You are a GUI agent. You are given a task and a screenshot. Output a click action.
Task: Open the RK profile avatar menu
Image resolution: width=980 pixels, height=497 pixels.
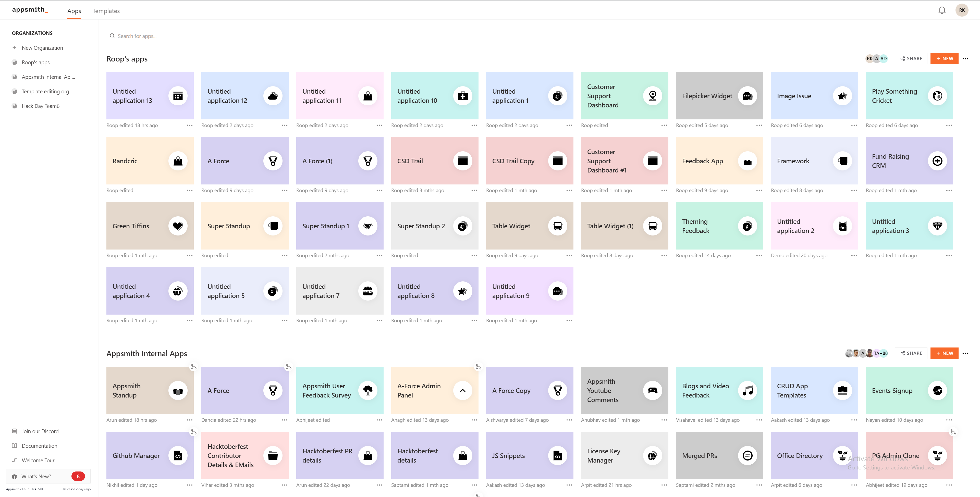pos(962,10)
